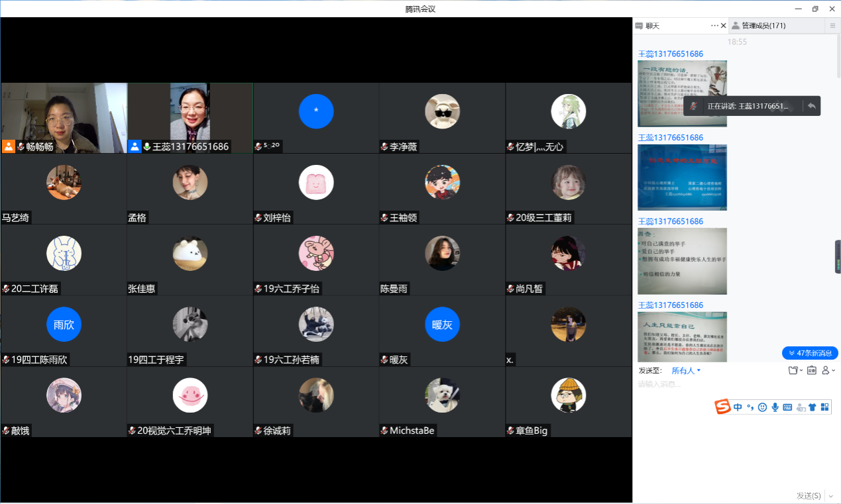The height and width of the screenshot is (504, 841).
Task: Switch to the 管理成员(171) tab
Action: (763, 26)
